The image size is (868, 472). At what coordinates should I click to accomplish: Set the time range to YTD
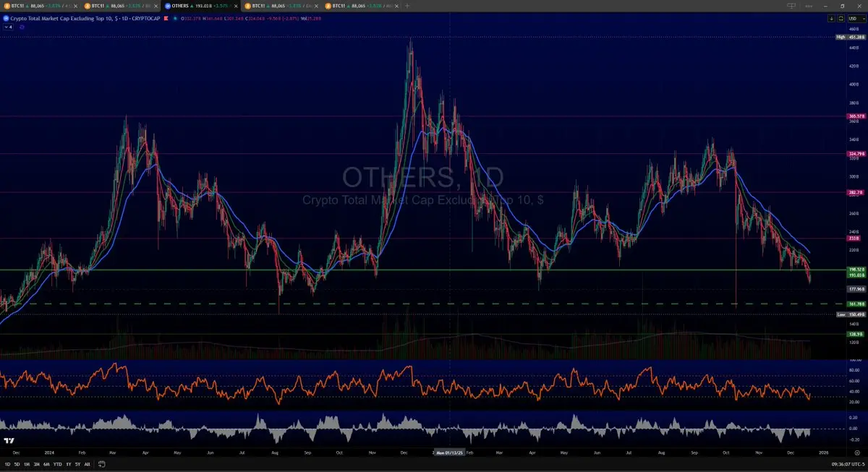(57, 464)
